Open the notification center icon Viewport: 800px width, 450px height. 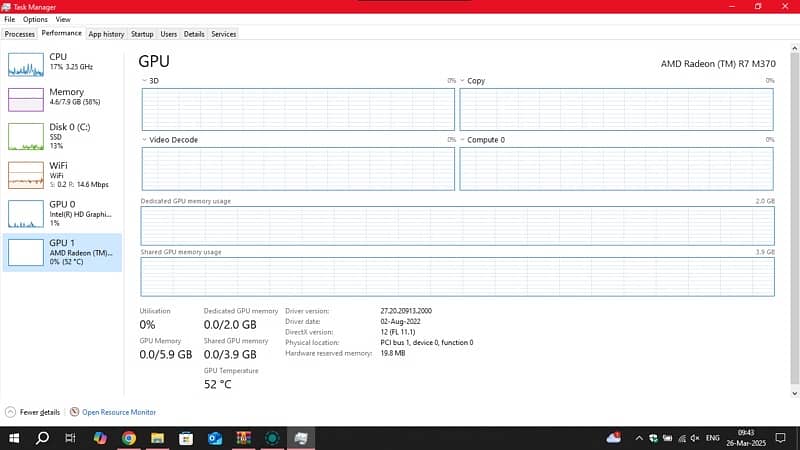780,438
